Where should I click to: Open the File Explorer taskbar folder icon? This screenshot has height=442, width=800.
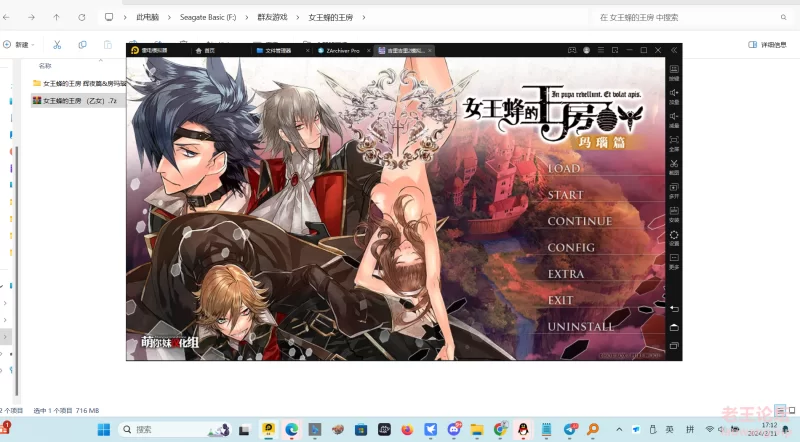click(x=477, y=430)
